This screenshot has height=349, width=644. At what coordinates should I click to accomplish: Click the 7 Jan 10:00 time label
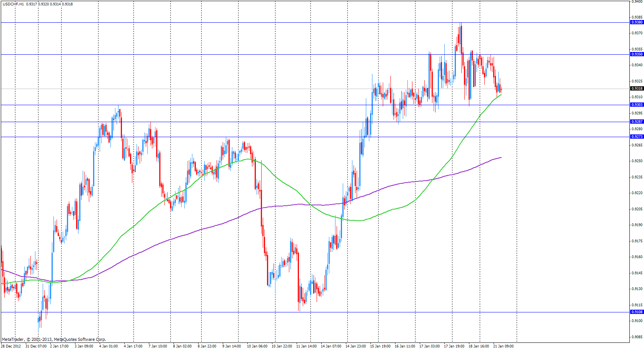(x=158, y=346)
